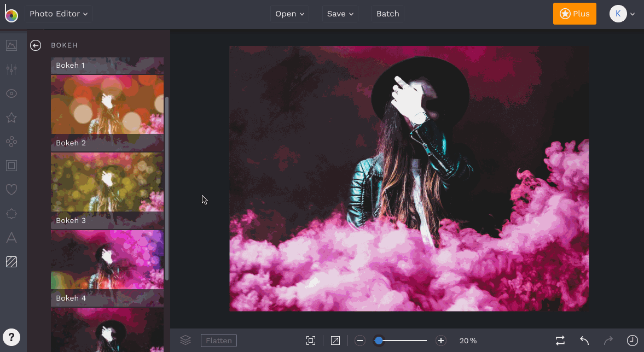Open the Edit sliders sidebar tool

[x=11, y=69]
